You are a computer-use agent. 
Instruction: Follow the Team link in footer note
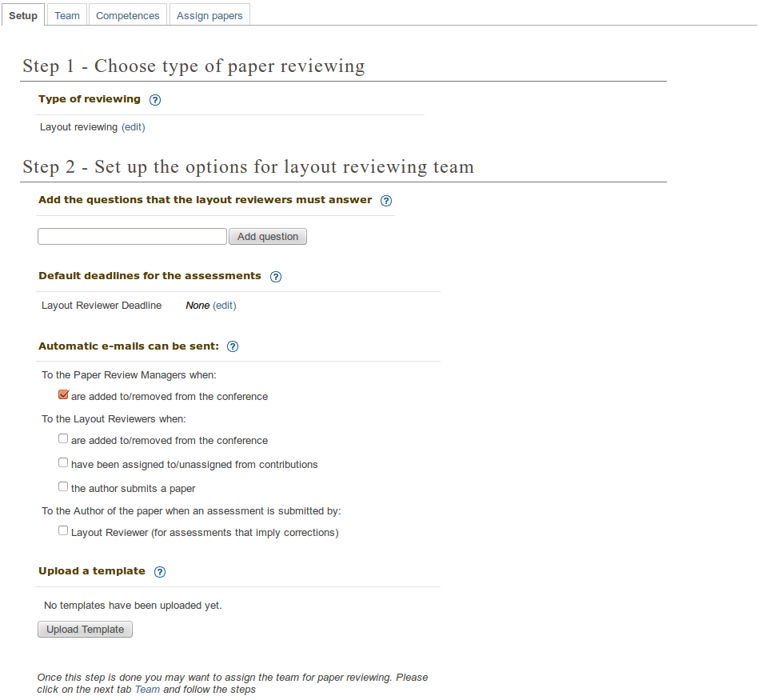point(147,690)
